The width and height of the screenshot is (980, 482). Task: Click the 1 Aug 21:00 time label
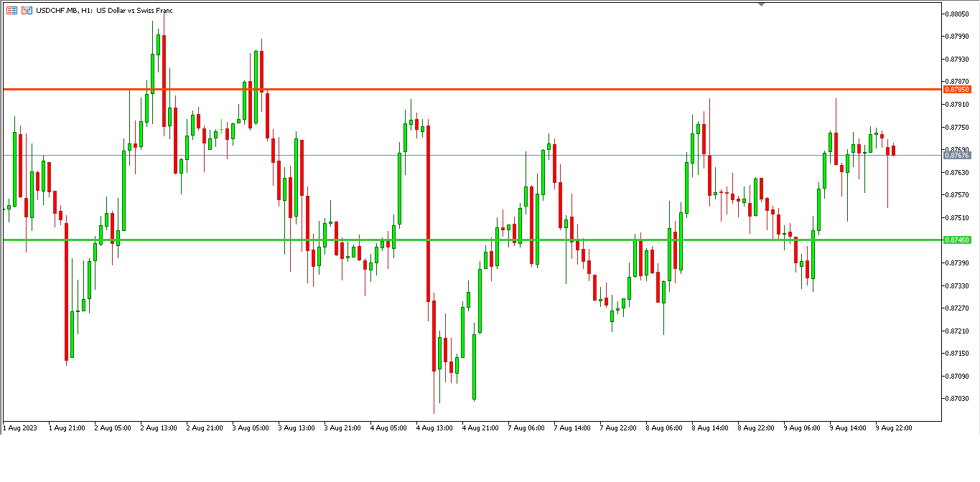(x=67, y=428)
